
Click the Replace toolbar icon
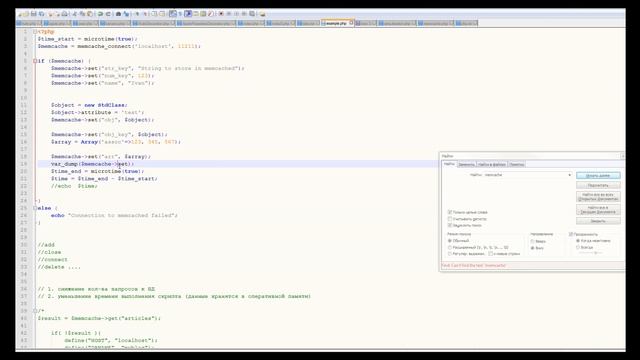[x=126, y=14]
